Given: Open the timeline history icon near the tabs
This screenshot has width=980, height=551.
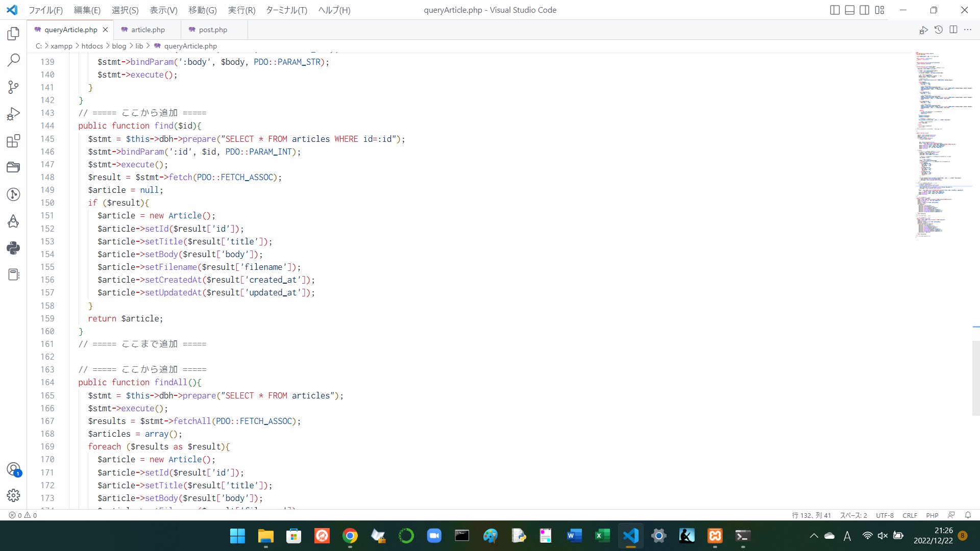Looking at the screenshot, I should (x=939, y=30).
